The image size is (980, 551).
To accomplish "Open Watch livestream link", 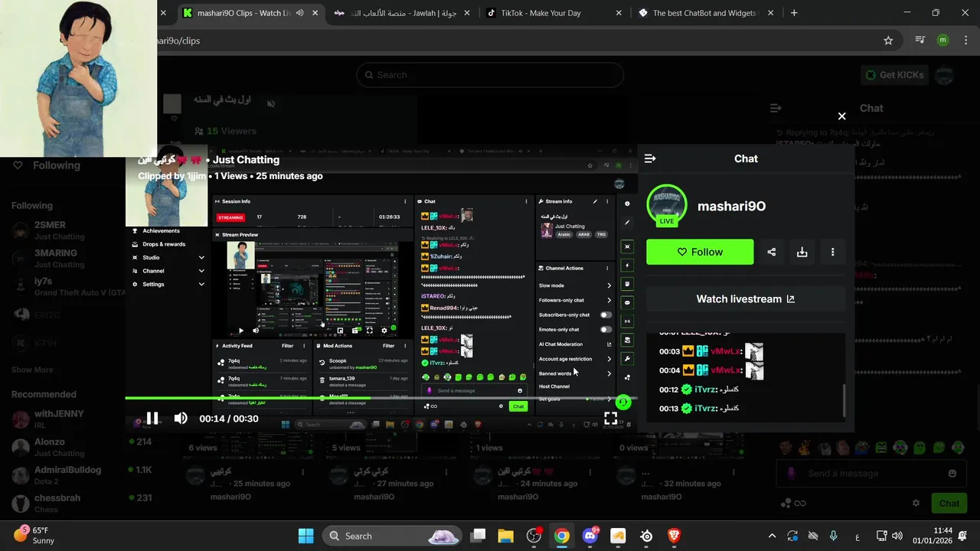I will pos(746,299).
